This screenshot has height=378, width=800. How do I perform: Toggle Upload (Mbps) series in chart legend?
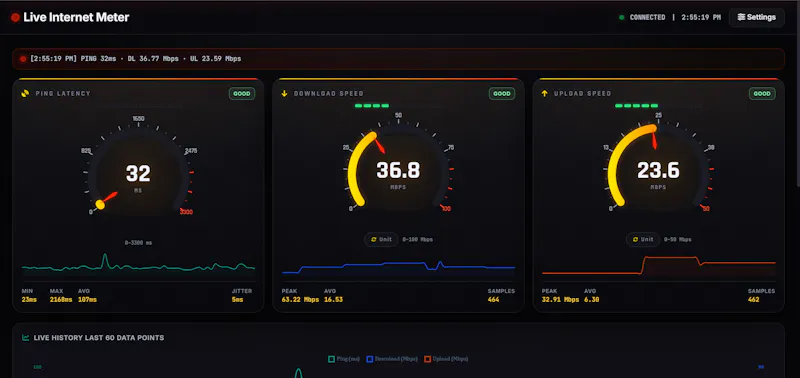[446, 359]
